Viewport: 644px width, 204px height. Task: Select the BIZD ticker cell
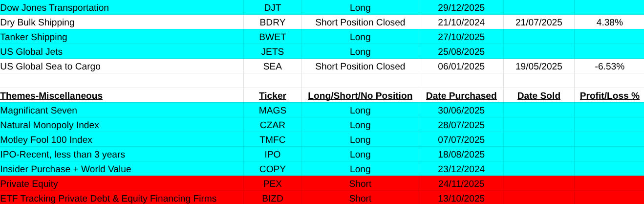pos(273,199)
